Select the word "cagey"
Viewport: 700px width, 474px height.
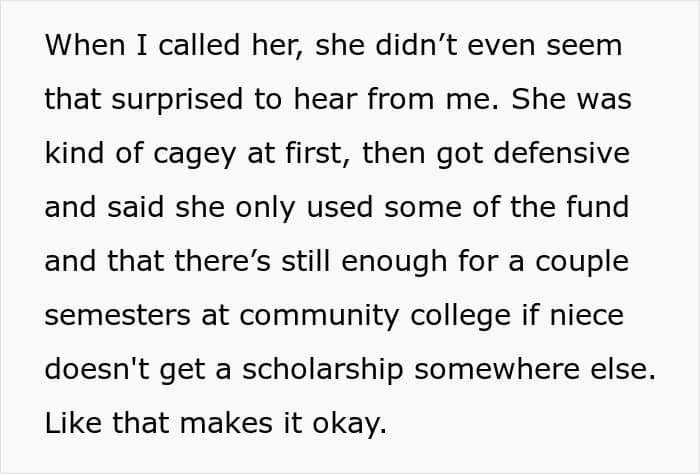pyautogui.click(x=194, y=154)
